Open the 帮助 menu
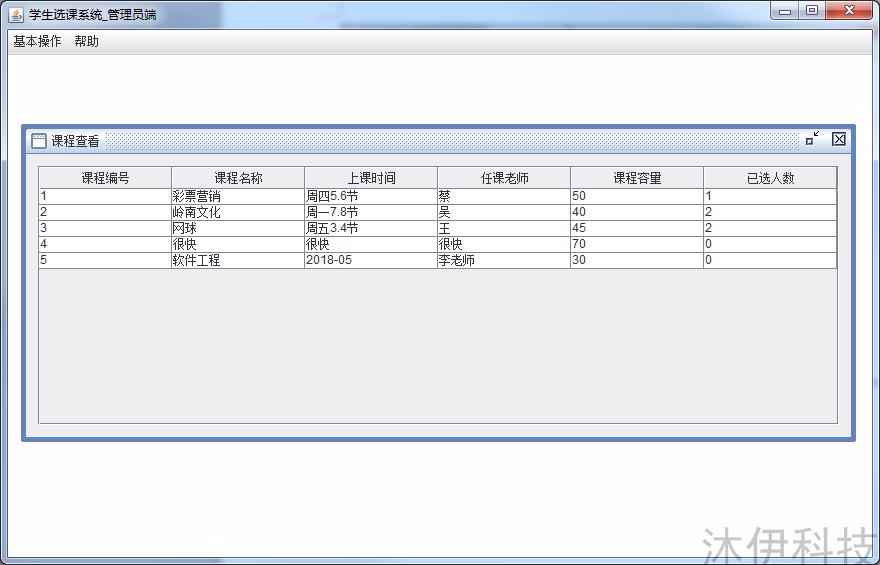The height and width of the screenshot is (565, 880). [86, 42]
